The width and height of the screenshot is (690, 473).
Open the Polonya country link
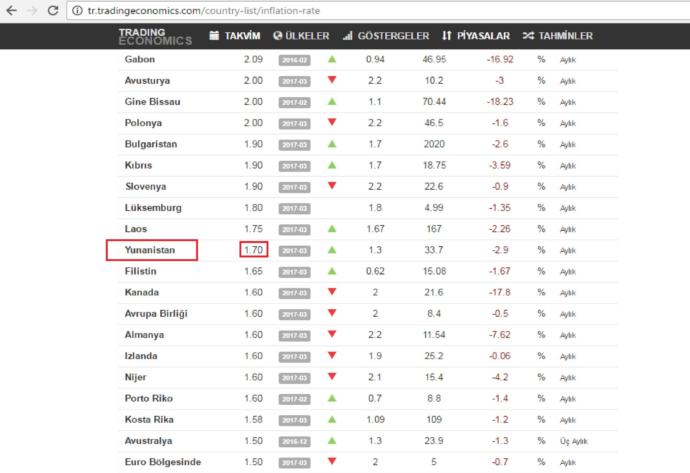point(143,123)
